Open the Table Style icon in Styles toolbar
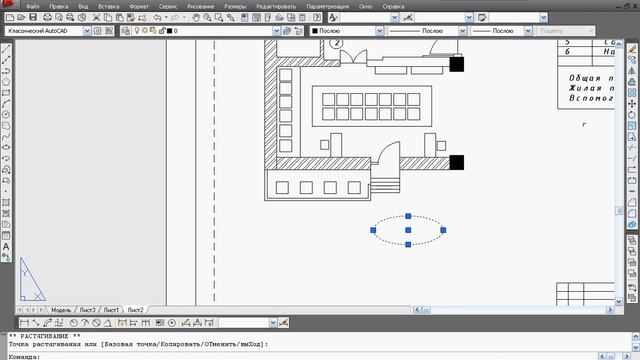This screenshot has height=360, width=640. 482,18
